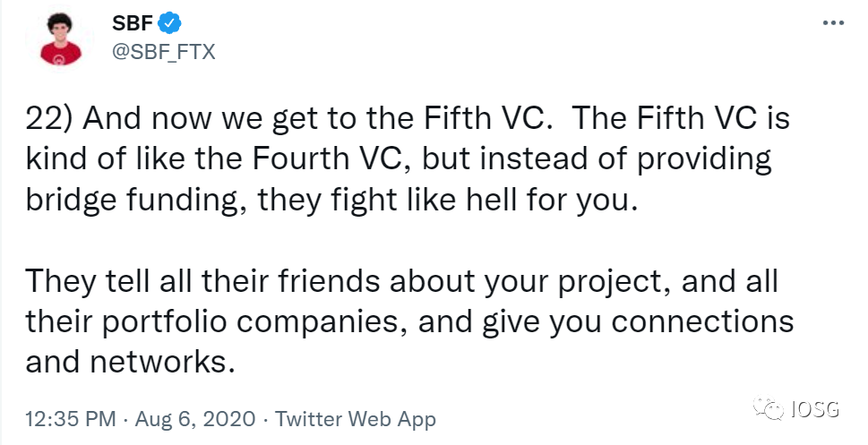Image resolution: width=868 pixels, height=445 pixels.
Task: Click the word "project" in the second paragraph
Action: click(x=612, y=282)
